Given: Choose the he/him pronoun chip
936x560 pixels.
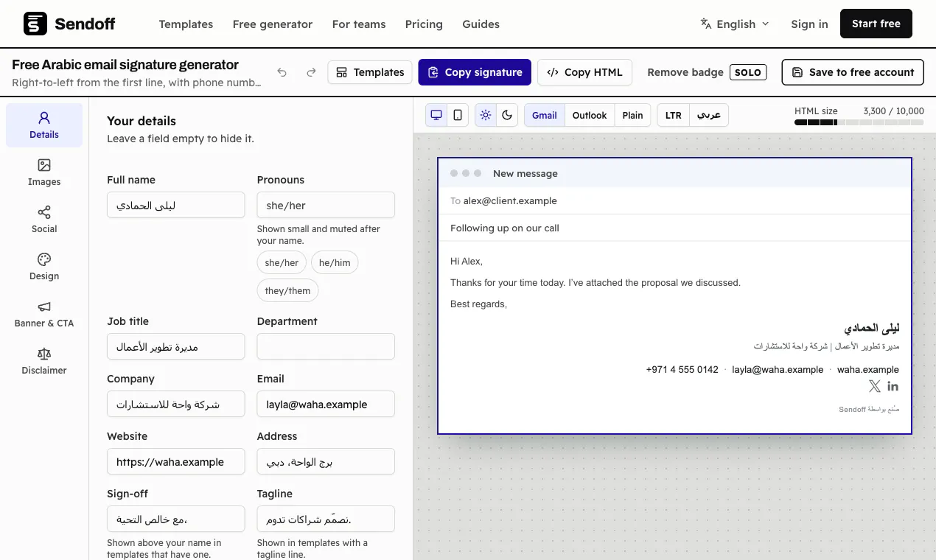Looking at the screenshot, I should [x=335, y=263].
